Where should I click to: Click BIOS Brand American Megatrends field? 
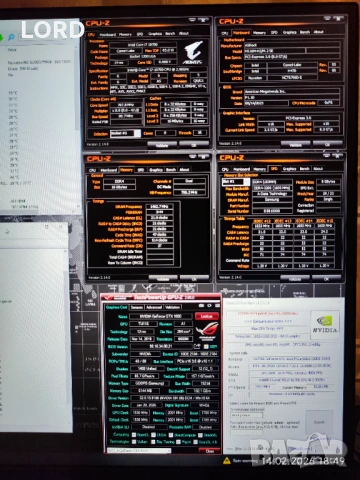click(292, 91)
